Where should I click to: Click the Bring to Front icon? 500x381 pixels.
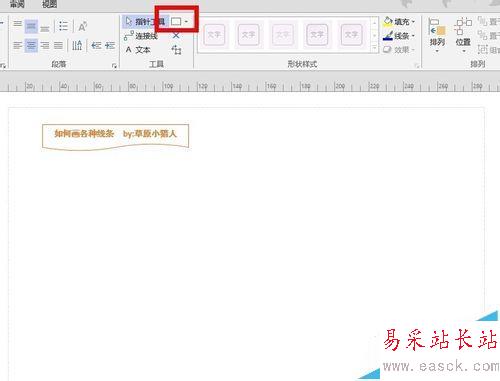[482, 22]
